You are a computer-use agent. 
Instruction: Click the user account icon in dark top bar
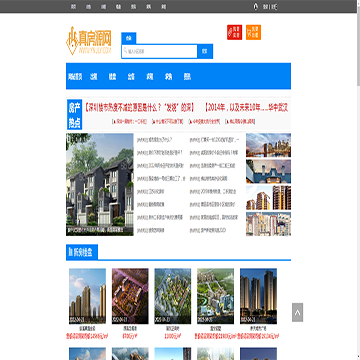(x=256, y=7)
